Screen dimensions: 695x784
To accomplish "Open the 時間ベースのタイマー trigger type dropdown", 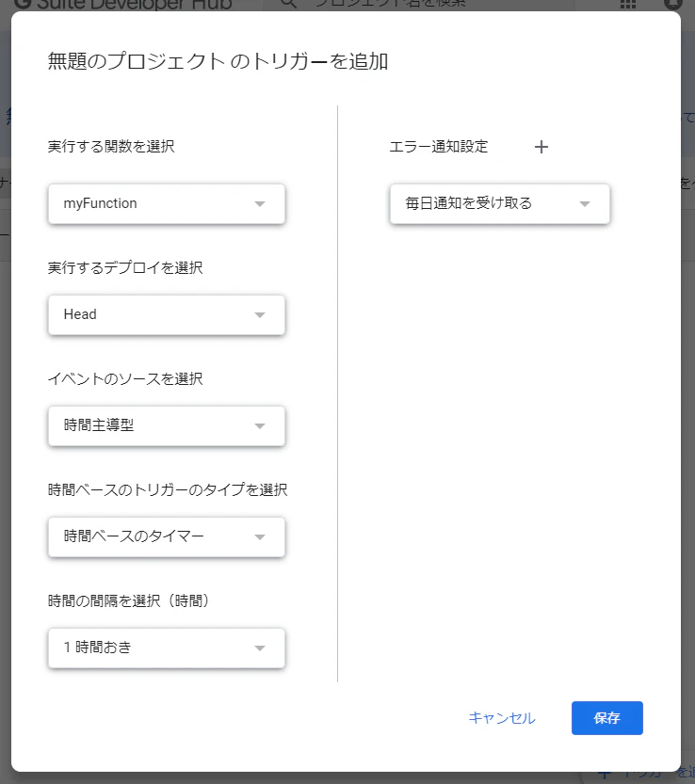I will pos(167,537).
